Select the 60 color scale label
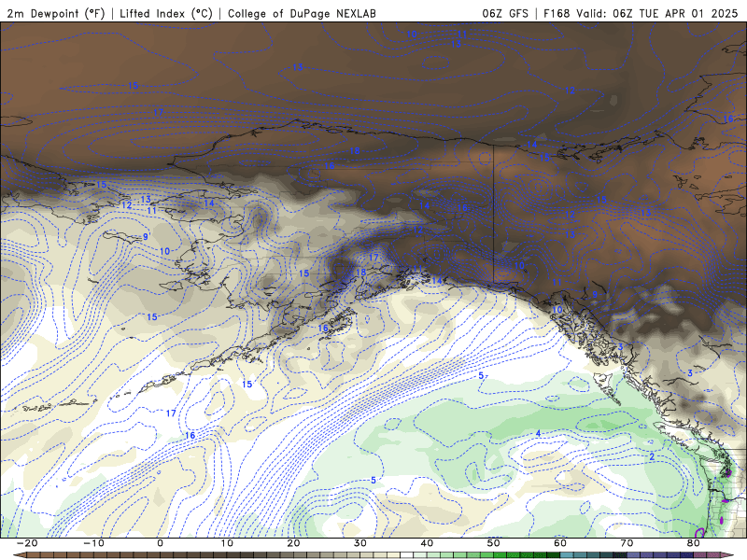 [560, 543]
